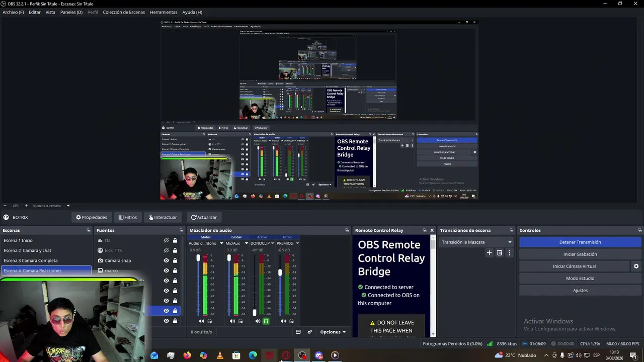
Task: Toggle the lock on the tts source
Action: (175, 241)
